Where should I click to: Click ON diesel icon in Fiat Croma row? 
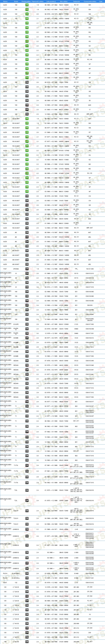pos(27,269)
